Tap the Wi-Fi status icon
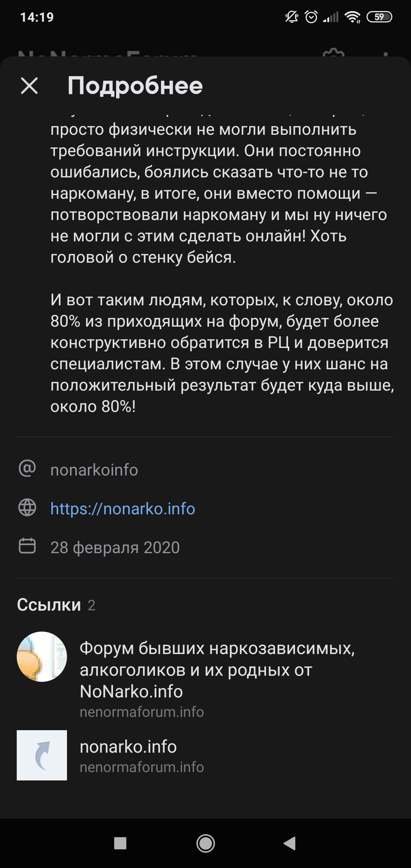 click(352, 17)
